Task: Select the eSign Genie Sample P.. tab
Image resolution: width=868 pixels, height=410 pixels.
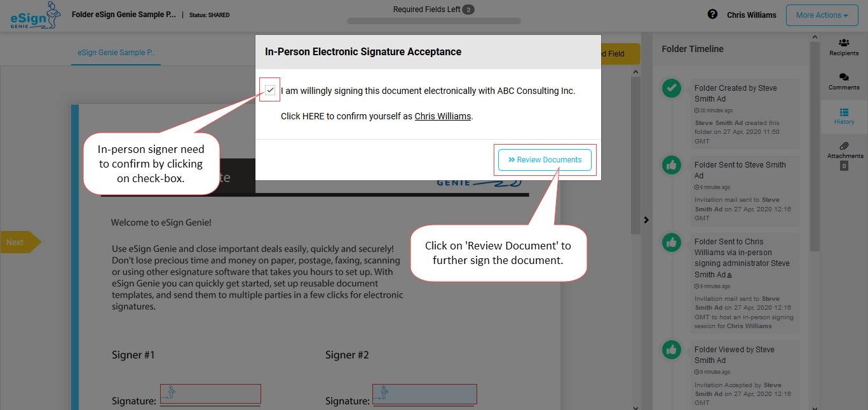Action: 116,53
